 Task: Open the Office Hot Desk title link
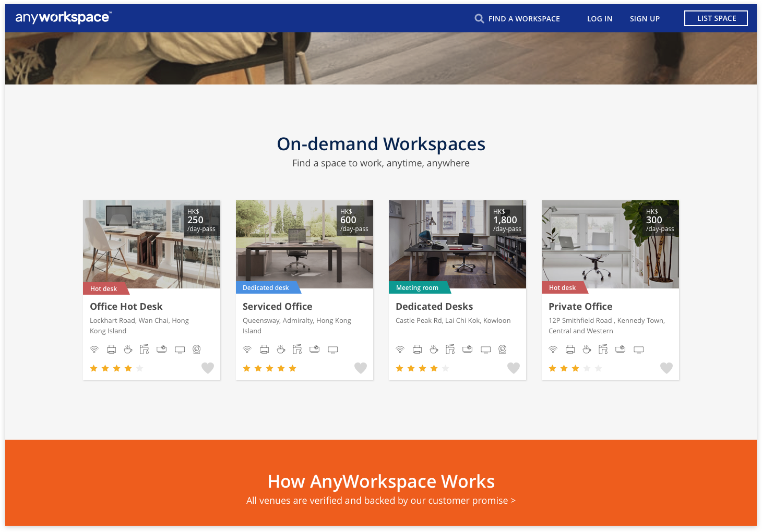point(126,307)
